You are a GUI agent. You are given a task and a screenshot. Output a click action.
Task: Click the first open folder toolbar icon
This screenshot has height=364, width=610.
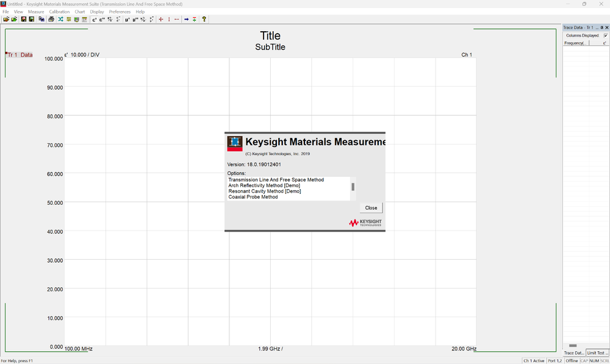(6, 20)
